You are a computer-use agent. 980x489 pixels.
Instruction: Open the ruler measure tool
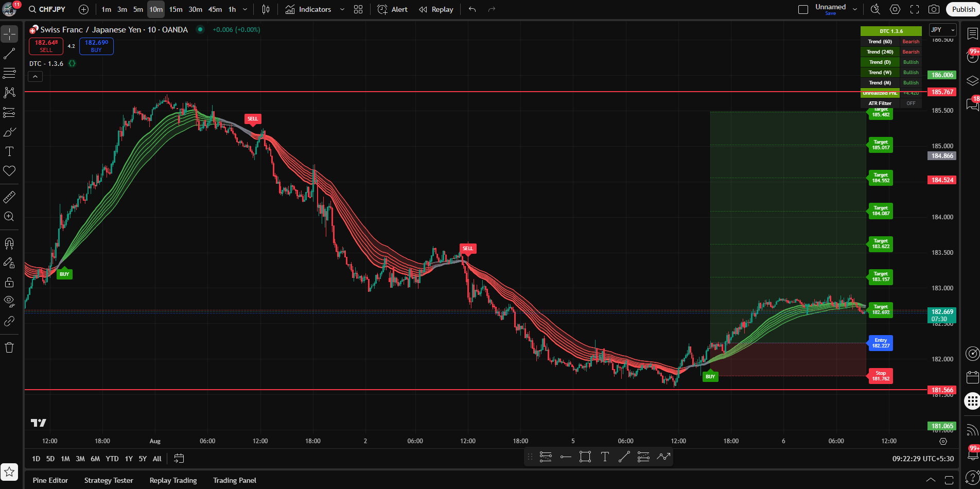(9, 197)
